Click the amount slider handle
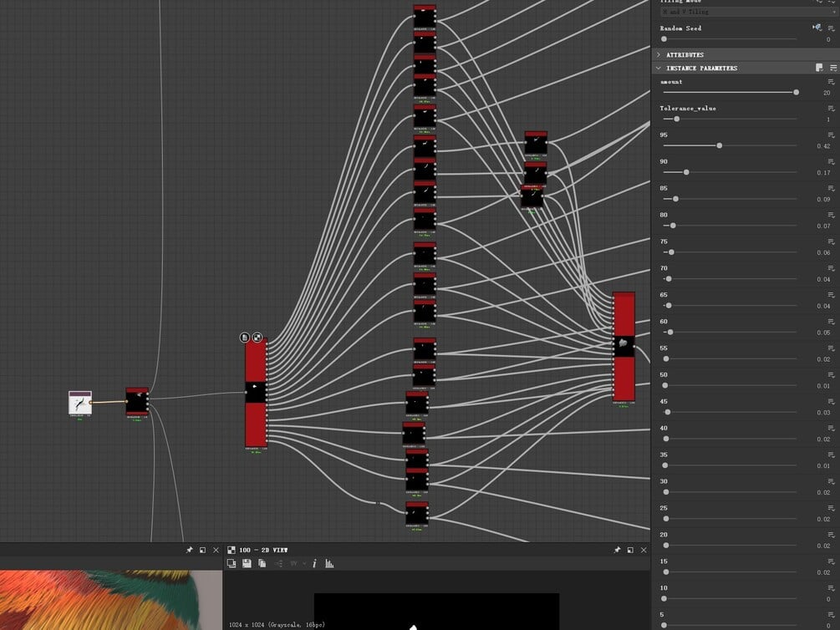The height and width of the screenshot is (630, 840). [x=796, y=92]
